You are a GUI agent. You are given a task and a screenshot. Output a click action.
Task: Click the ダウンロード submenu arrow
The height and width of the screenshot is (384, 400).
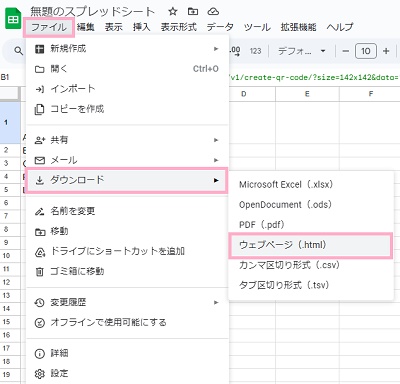point(216,180)
